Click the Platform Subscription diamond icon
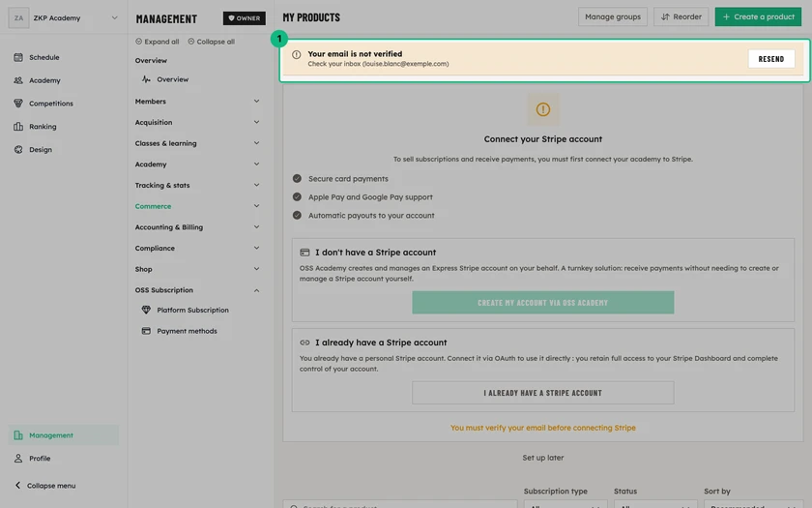The image size is (812, 508). coord(146,310)
